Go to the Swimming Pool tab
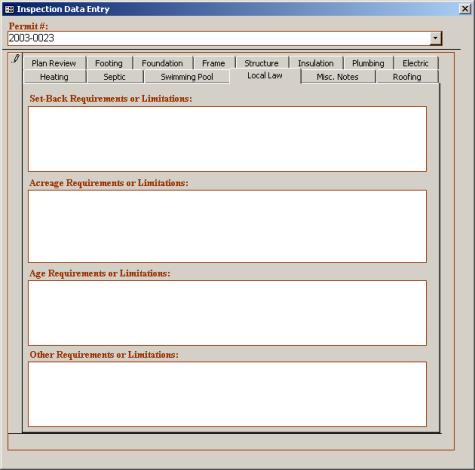This screenshot has width=475, height=470. click(187, 77)
